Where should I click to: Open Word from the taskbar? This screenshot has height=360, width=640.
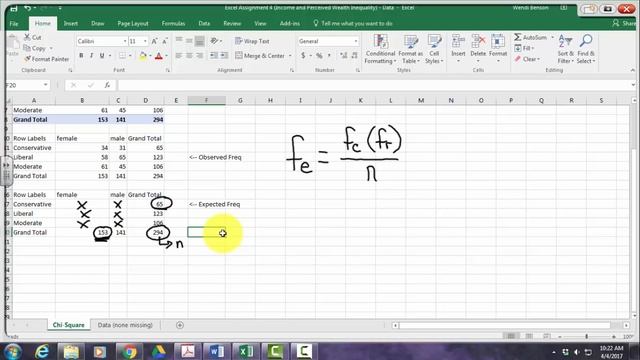click(217, 351)
